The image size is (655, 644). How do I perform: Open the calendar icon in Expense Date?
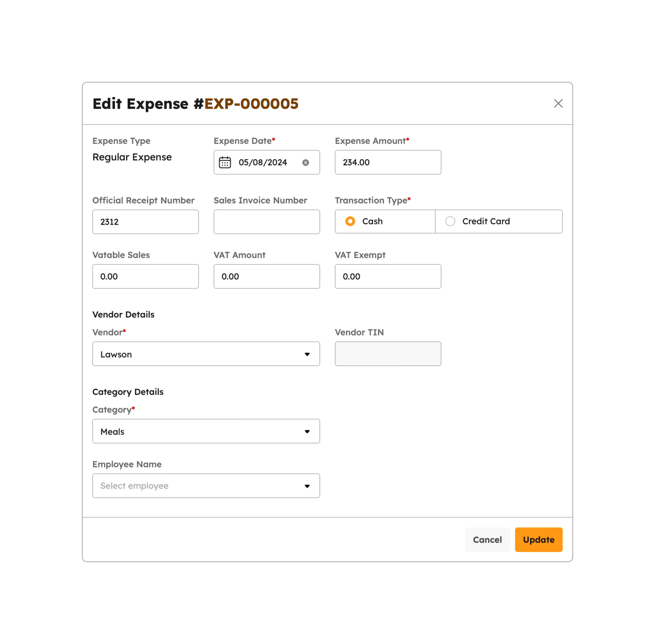[225, 162]
